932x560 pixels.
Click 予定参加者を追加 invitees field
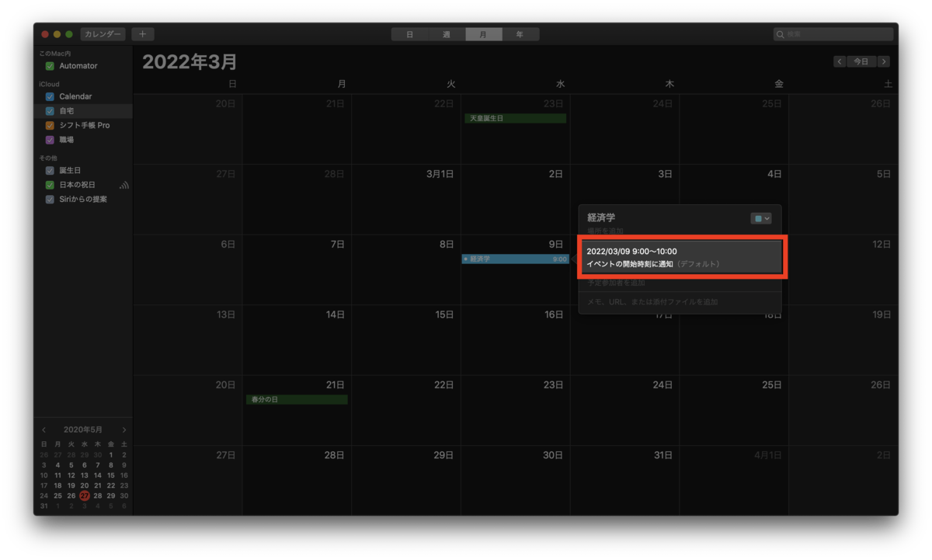coord(616,283)
